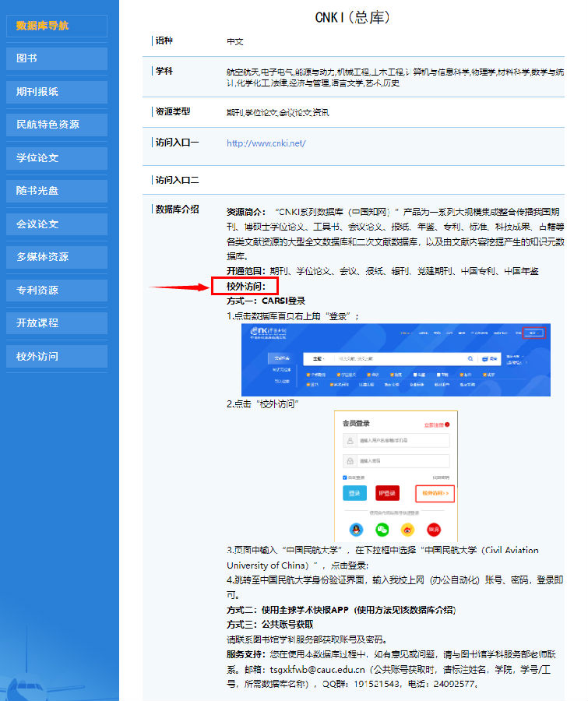Click the user icon in username field

tap(350, 440)
